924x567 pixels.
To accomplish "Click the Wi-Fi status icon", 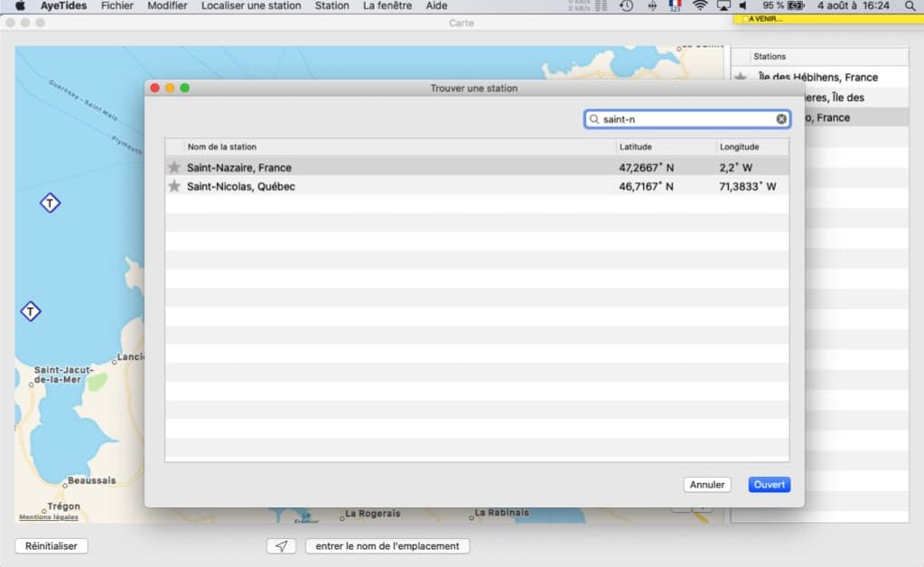I will pos(699,6).
